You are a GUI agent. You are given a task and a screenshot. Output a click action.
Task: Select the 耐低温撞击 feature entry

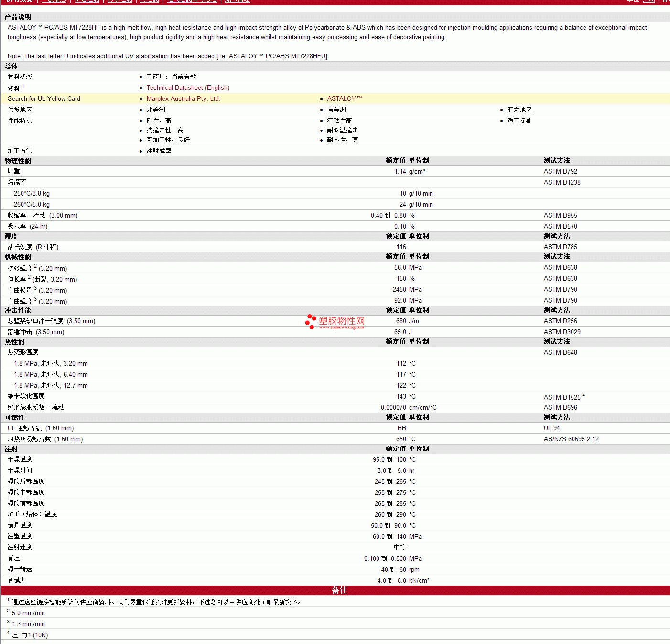click(x=343, y=131)
